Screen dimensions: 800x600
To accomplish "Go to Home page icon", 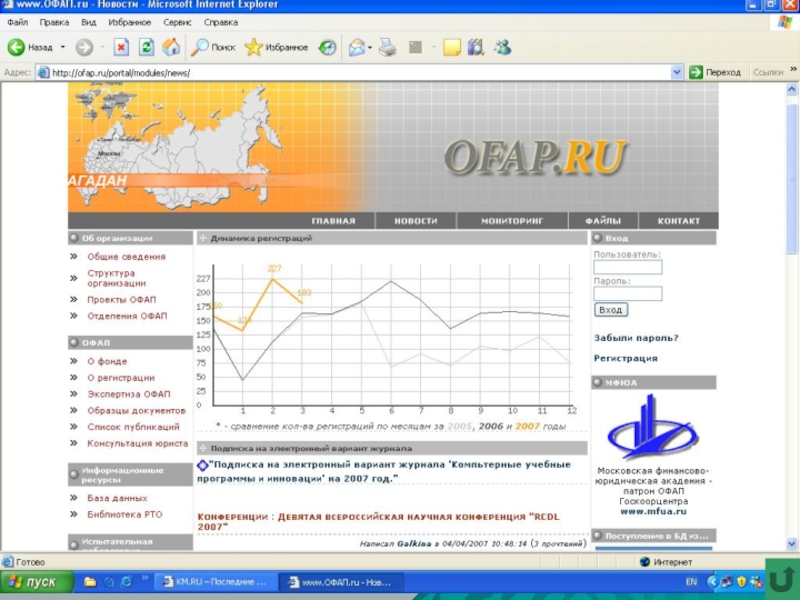I will (171, 47).
